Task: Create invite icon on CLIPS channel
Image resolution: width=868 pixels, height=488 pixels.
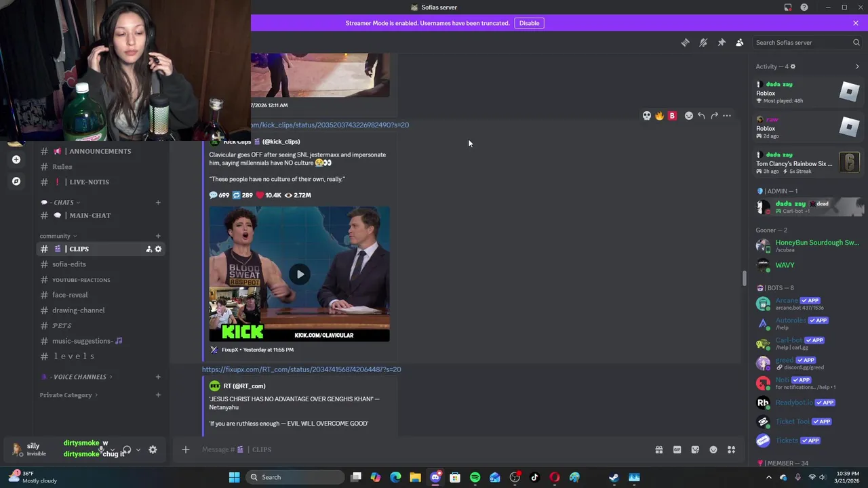Action: pos(149,249)
